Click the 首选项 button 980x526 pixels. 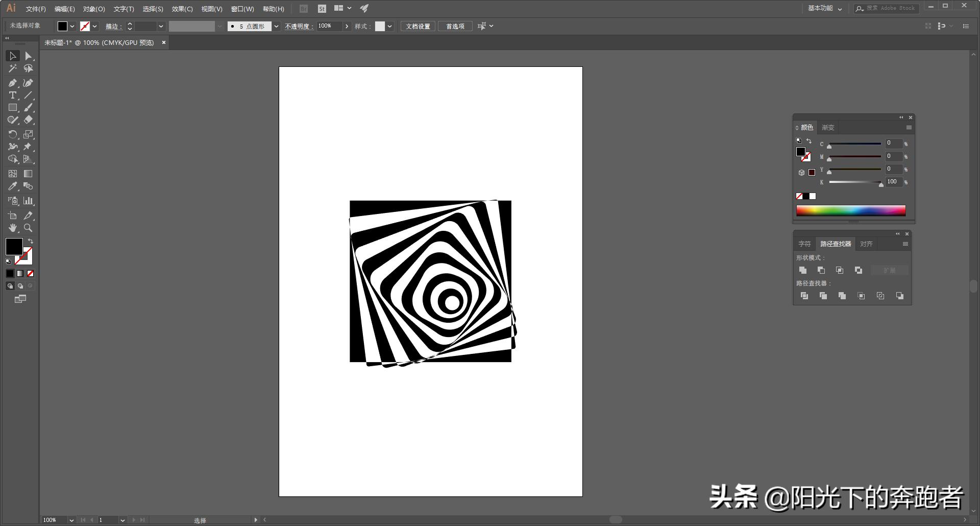[454, 26]
